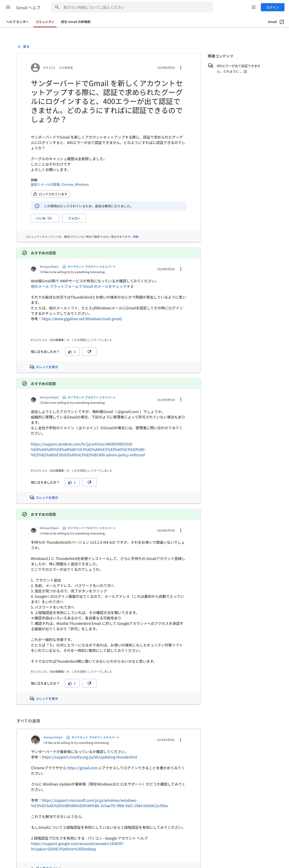The height and width of the screenshot is (868, 289).
Task: Click R K 1171 poster avatar
Action: click(35, 68)
